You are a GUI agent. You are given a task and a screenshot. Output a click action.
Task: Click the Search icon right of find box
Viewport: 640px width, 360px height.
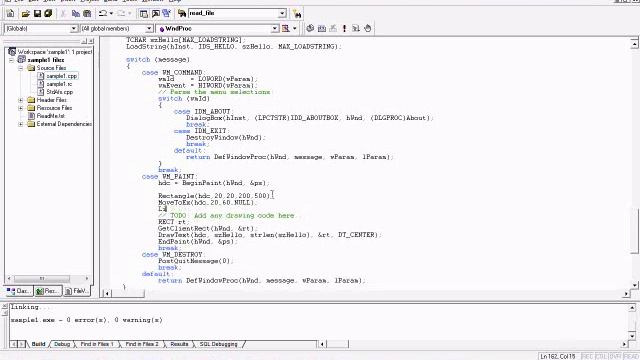297,13
